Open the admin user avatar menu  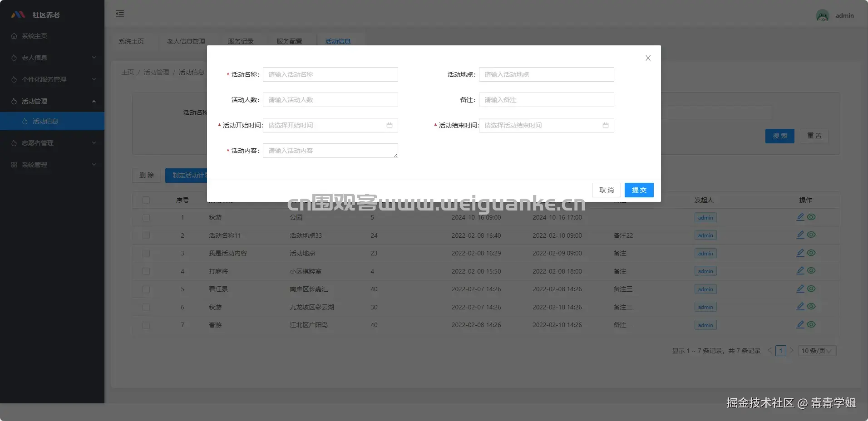[822, 15]
